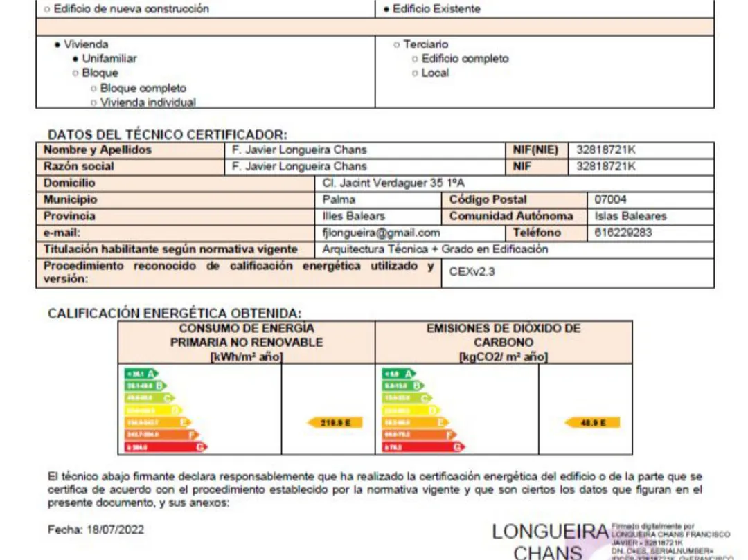Click the email fjlongueira@gmail.com
Viewport: 748px width, 560px height.
(x=381, y=233)
